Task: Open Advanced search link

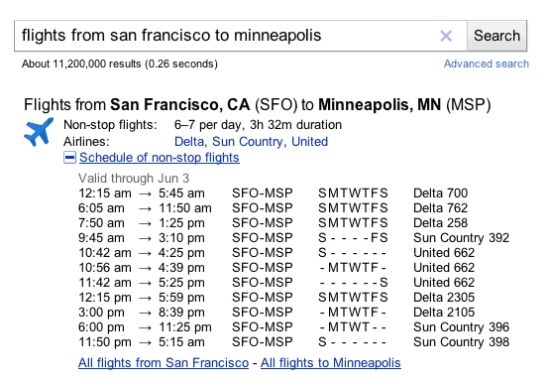Action: point(486,64)
